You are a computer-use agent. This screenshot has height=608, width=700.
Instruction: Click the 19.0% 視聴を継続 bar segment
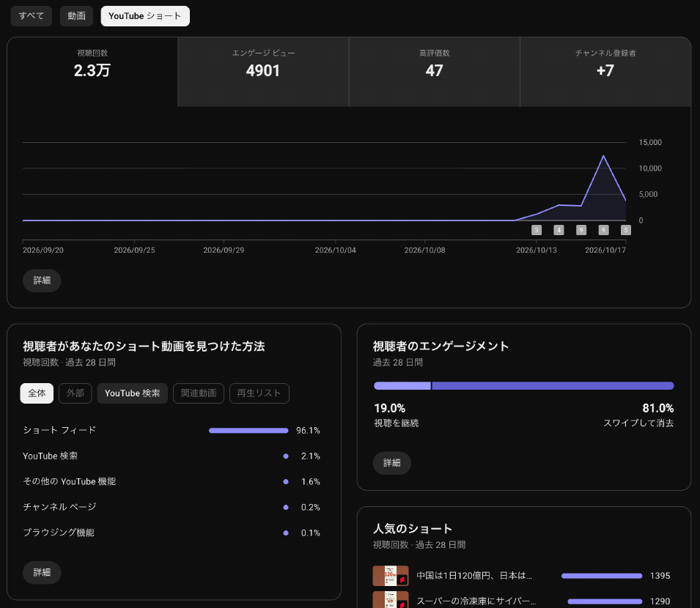402,386
